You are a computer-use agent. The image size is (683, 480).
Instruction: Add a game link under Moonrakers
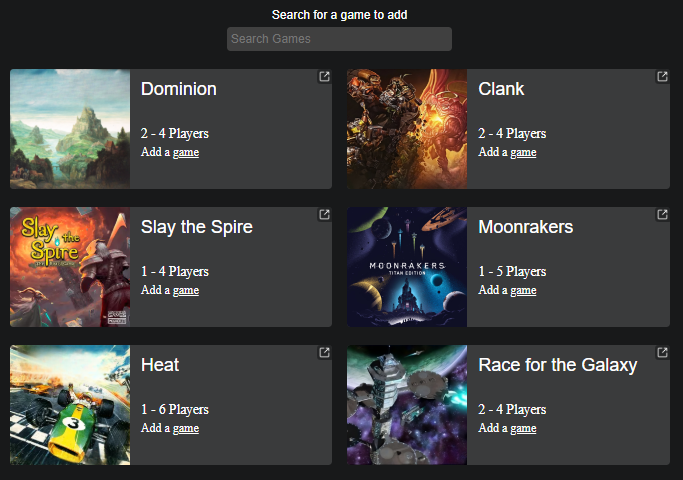click(507, 290)
